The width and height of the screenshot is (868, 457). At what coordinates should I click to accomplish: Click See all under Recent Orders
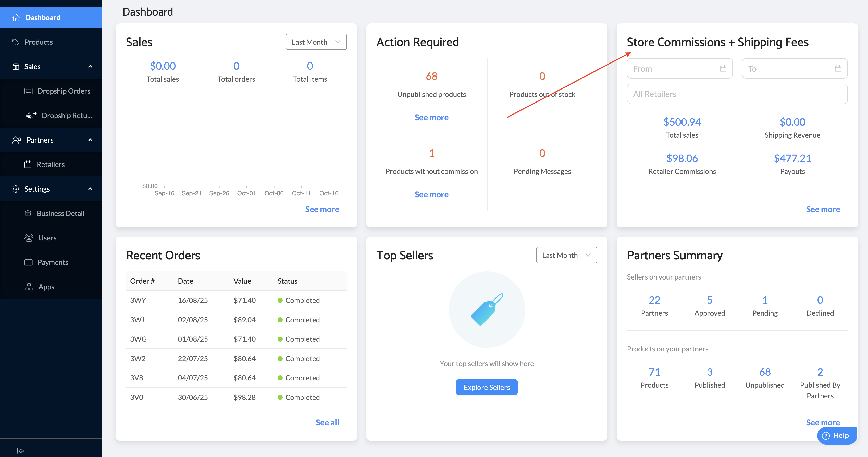(327, 422)
